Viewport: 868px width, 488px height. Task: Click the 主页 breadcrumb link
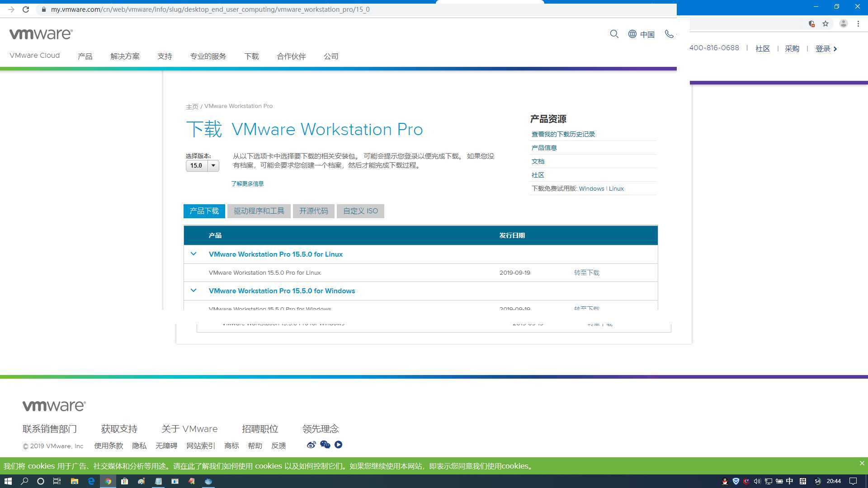[192, 106]
